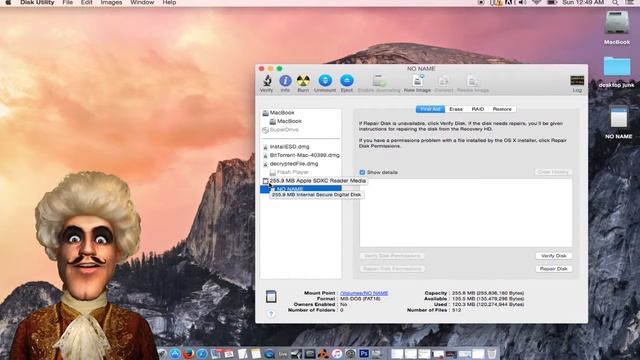640x360 pixels.
Task: Click the question mark help button
Action: (x=271, y=313)
